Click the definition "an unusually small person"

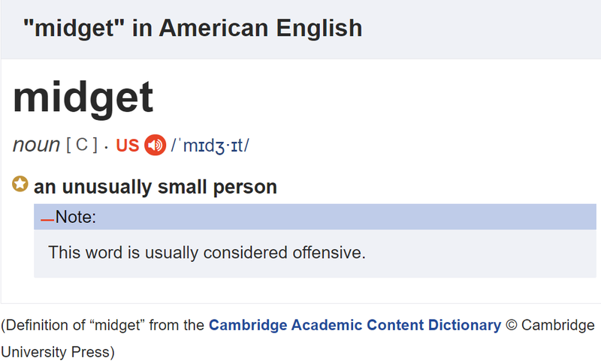click(156, 187)
